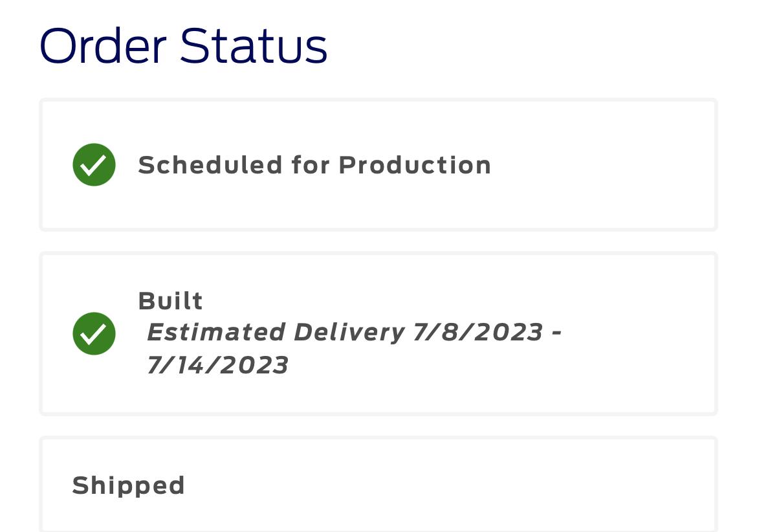This screenshot has width=757, height=532.
Task: Click the Order Status heading
Action: coord(184,45)
